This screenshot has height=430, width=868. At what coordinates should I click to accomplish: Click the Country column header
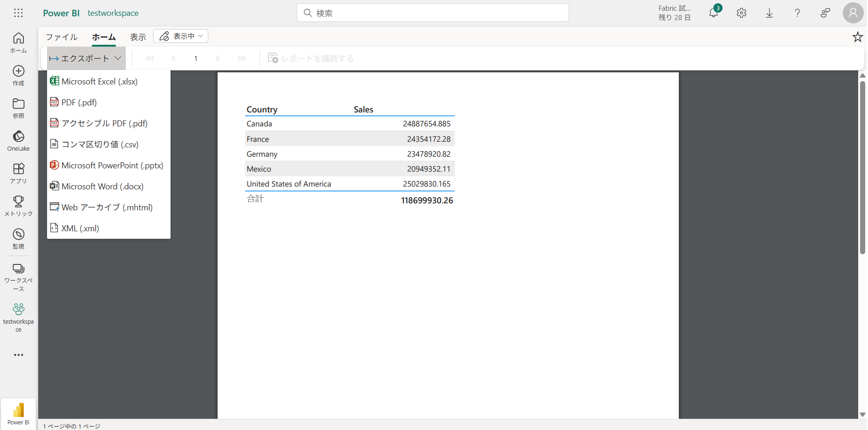point(262,110)
